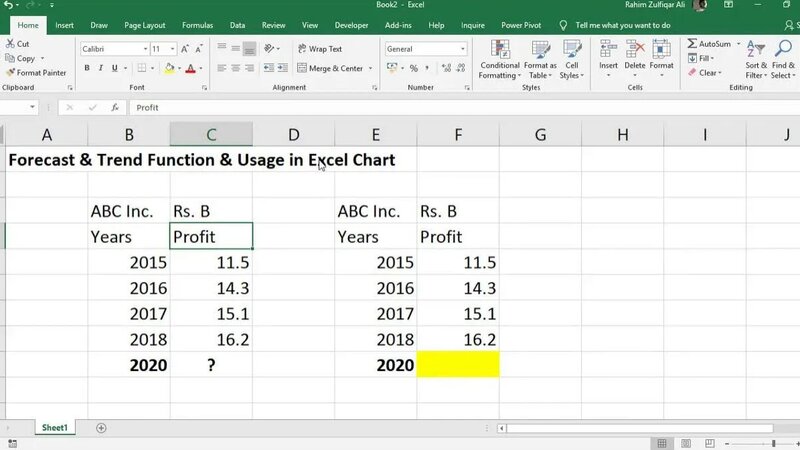Select the Format Painter tool
800x450 pixels.
point(36,73)
